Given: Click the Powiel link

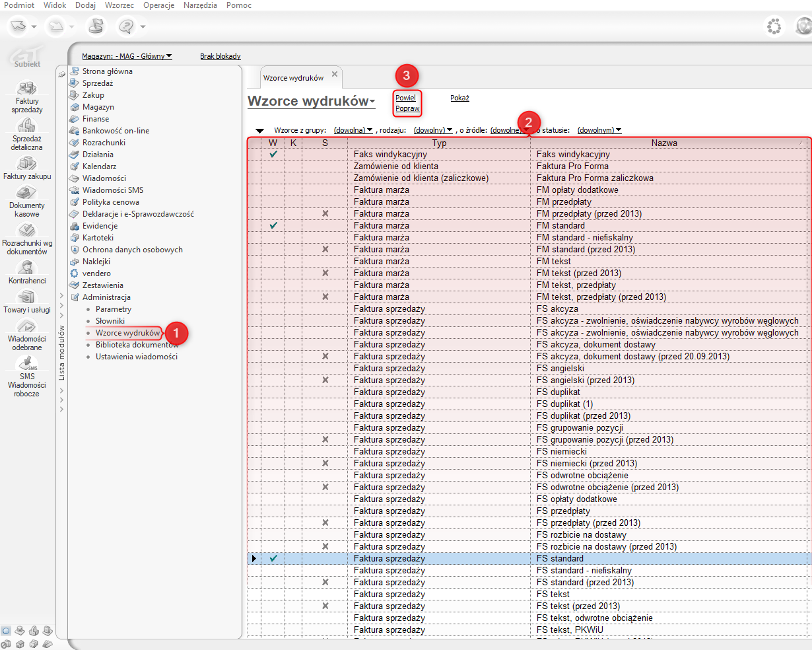Looking at the screenshot, I should coord(405,98).
